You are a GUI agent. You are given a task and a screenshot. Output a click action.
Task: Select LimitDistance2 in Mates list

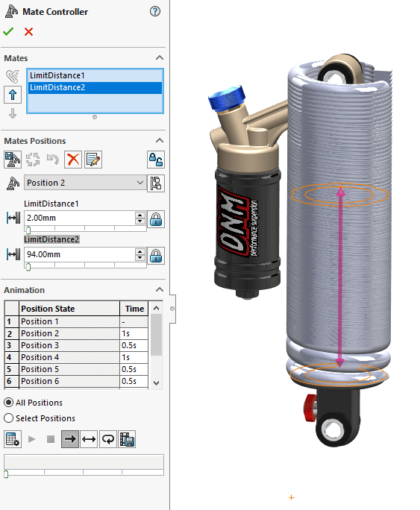click(x=95, y=87)
